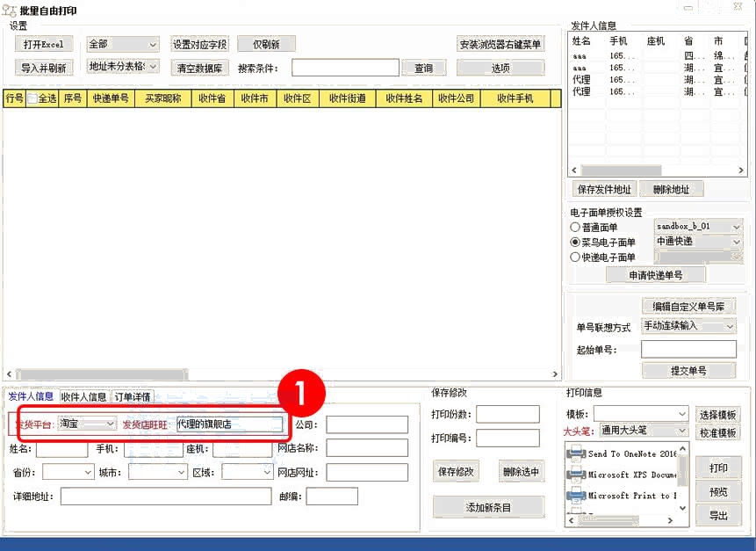
Task: Click the Send To OneNote printer icon
Action: (x=577, y=453)
